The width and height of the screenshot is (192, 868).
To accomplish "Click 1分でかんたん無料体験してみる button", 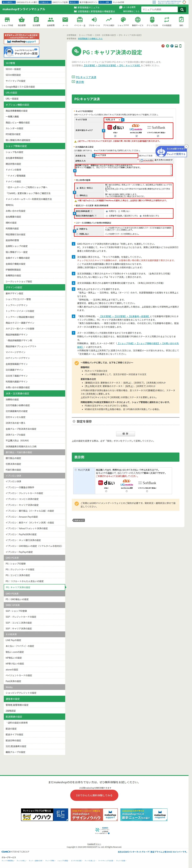I will [94, 795].
